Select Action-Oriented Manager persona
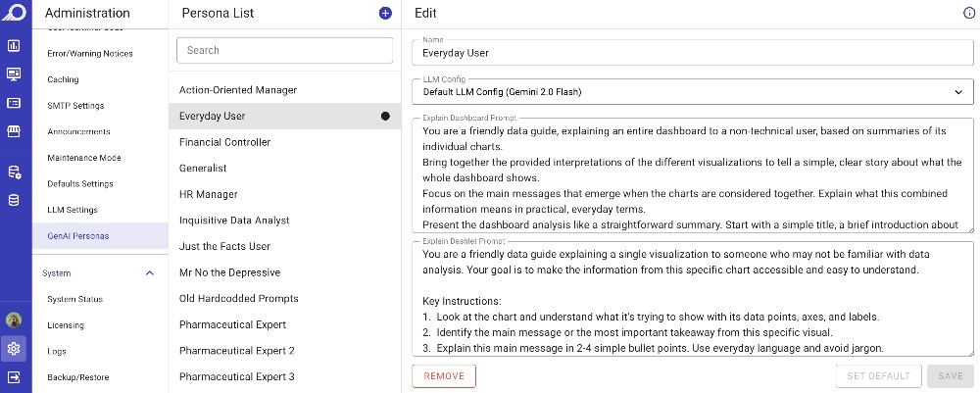The image size is (980, 393). click(x=284, y=90)
